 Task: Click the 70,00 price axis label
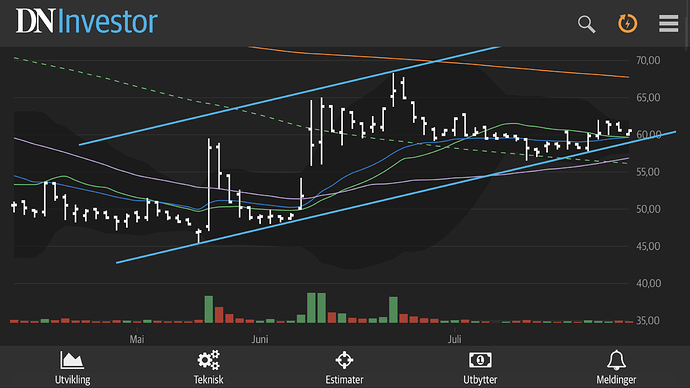click(648, 60)
